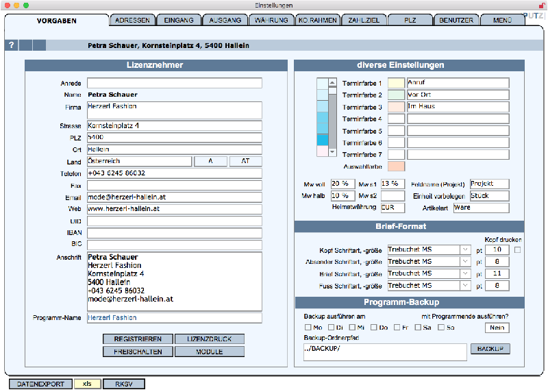This screenshot has height=392, width=548.
Task: Click the Web address field
Action: pos(175,209)
